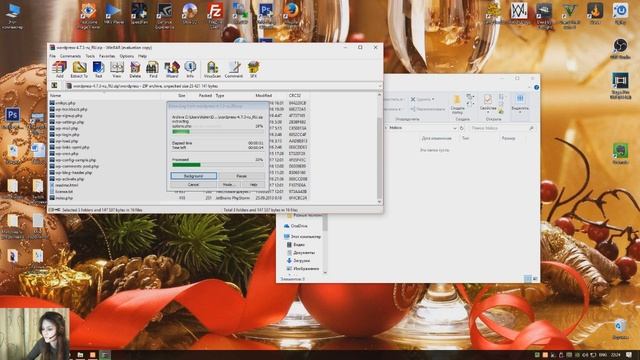Click the Create folder icon in Explorer ribbon
This screenshot has width=640, height=360.
coord(457,104)
